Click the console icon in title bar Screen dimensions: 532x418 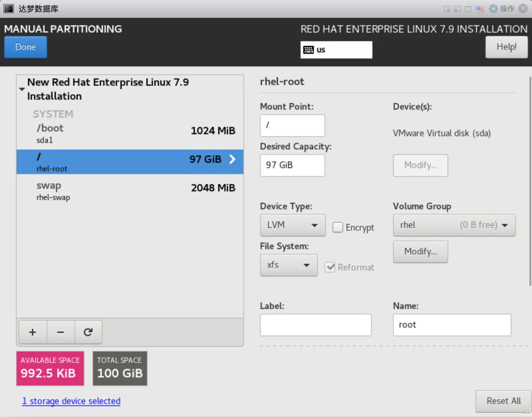[9, 9]
